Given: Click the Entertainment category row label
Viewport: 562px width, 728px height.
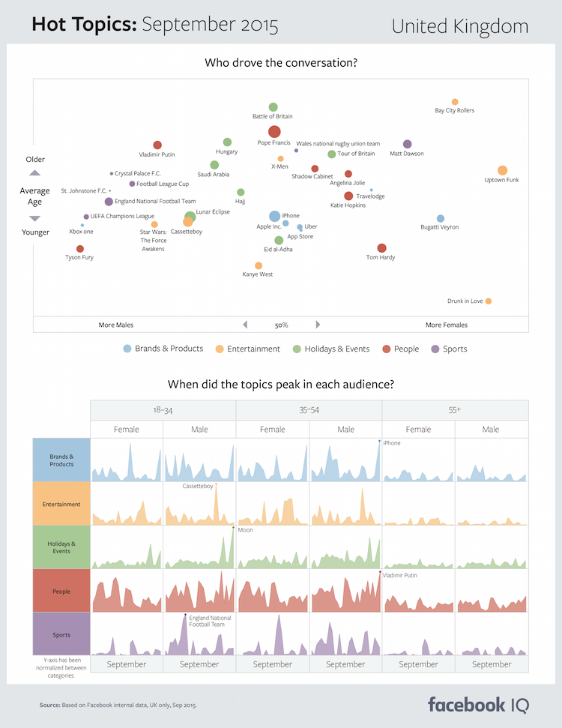Looking at the screenshot, I should point(61,505).
